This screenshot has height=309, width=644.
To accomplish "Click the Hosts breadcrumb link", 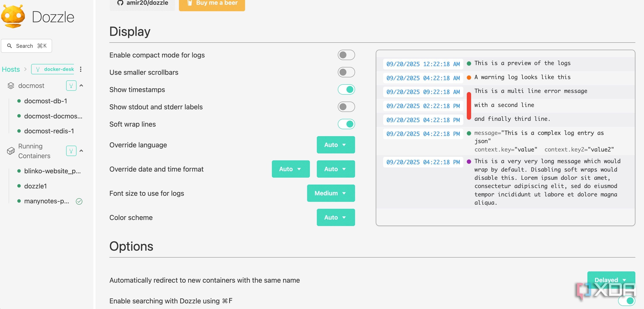I will [x=11, y=69].
